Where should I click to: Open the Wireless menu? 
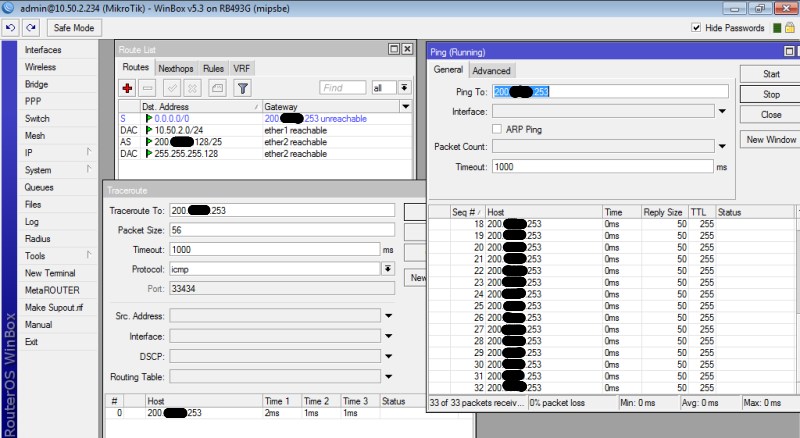click(40, 67)
